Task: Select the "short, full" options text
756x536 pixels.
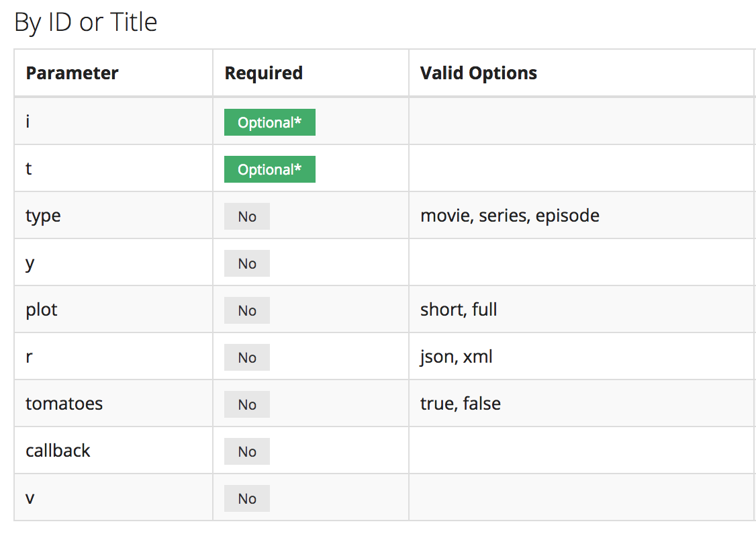Action: 459,310
